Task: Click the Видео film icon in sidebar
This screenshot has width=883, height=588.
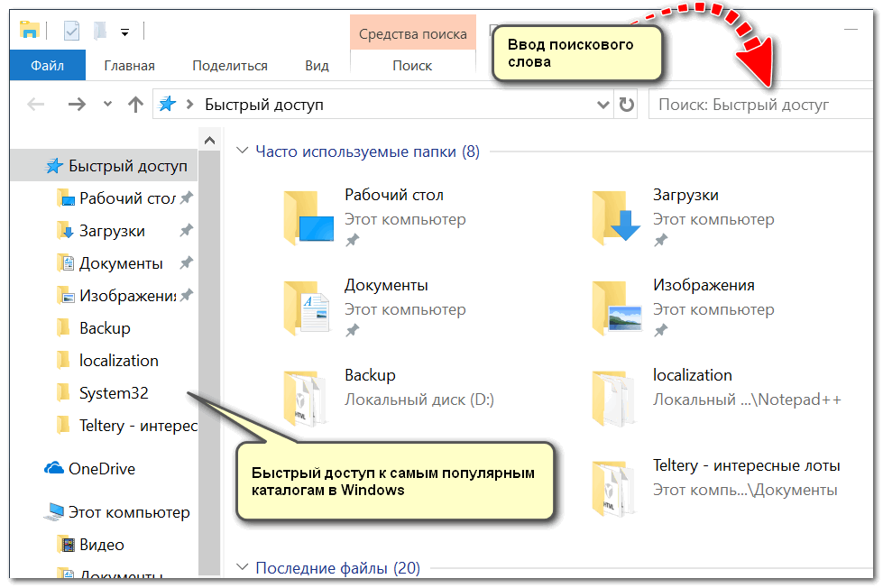Action: tap(67, 545)
